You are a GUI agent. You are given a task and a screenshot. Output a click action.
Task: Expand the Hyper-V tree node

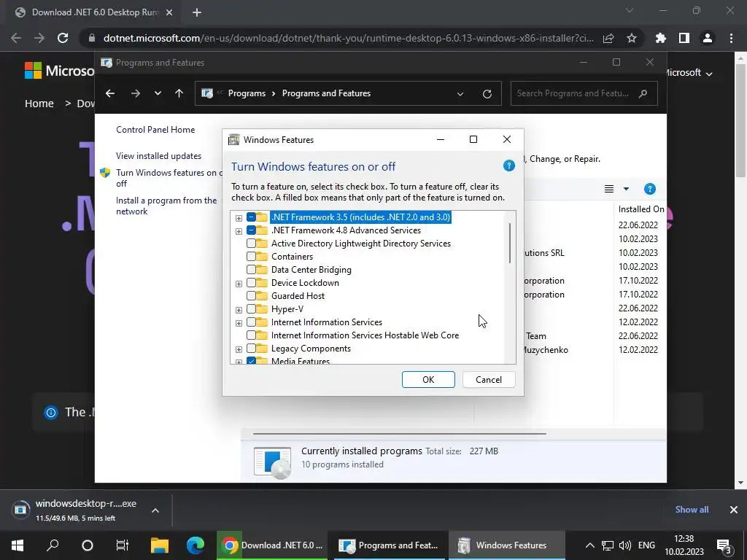click(239, 310)
